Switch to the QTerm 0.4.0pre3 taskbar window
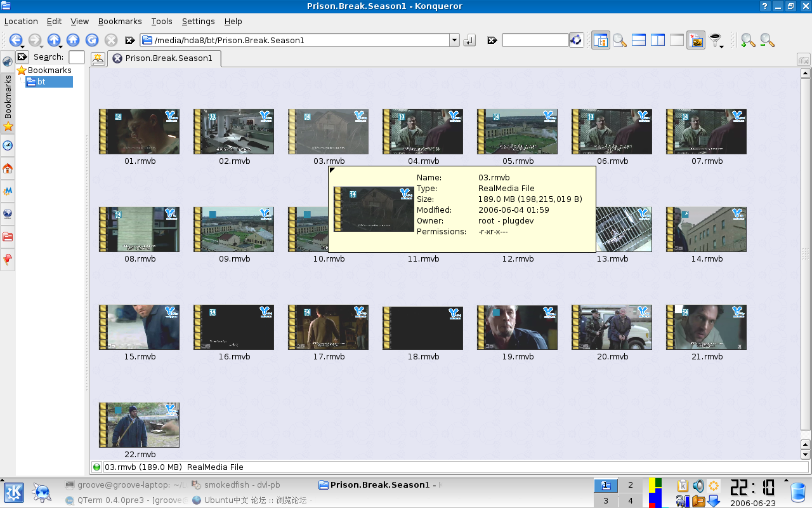This screenshot has width=812, height=508. [126, 500]
